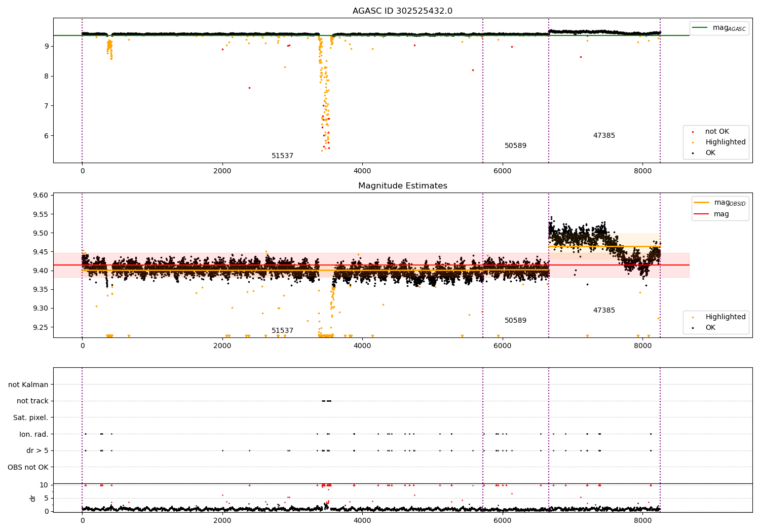Screen dimensions: 760x532
Task: Click the 'not track' y-axis label
Action: (x=32, y=401)
